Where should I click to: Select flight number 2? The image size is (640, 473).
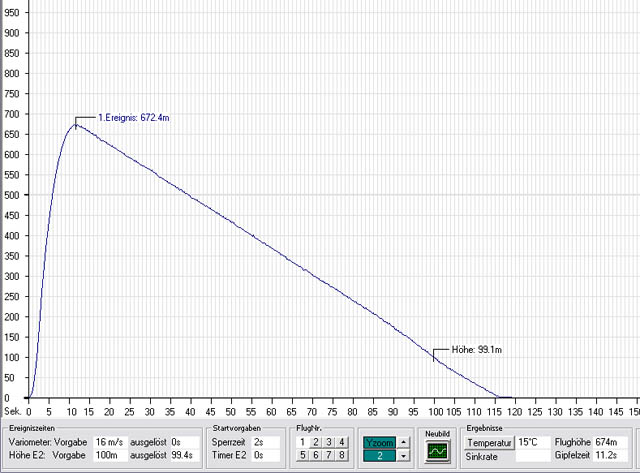click(317, 442)
